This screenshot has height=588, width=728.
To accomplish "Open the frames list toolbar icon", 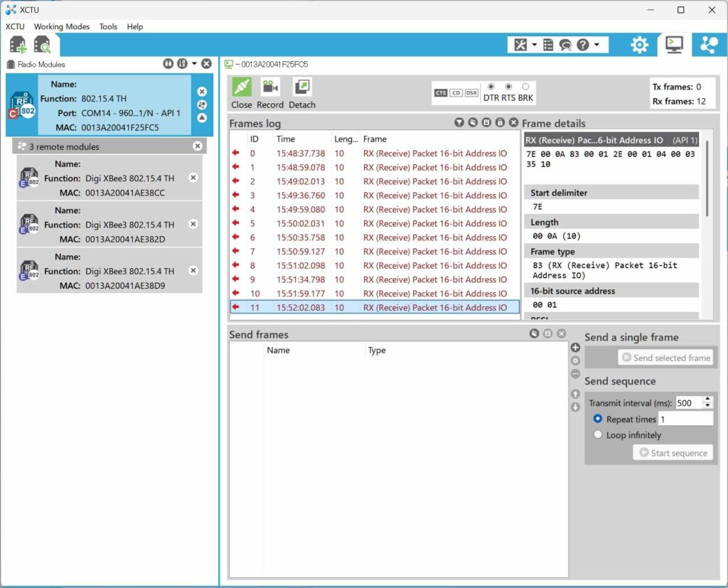I will tap(548, 45).
